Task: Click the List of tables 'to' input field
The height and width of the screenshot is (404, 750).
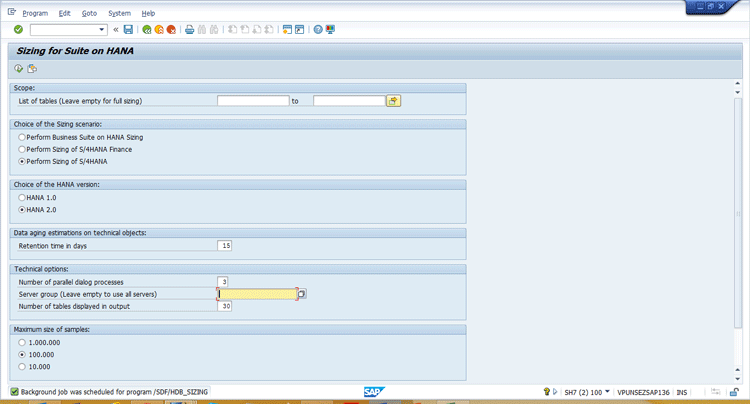Action: (349, 101)
